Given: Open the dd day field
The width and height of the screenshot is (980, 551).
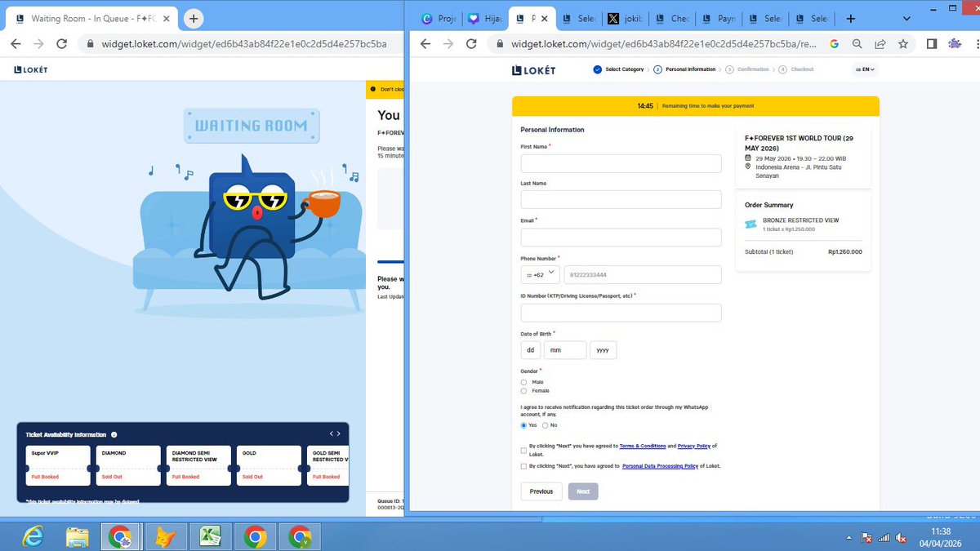Looking at the screenshot, I should [531, 350].
